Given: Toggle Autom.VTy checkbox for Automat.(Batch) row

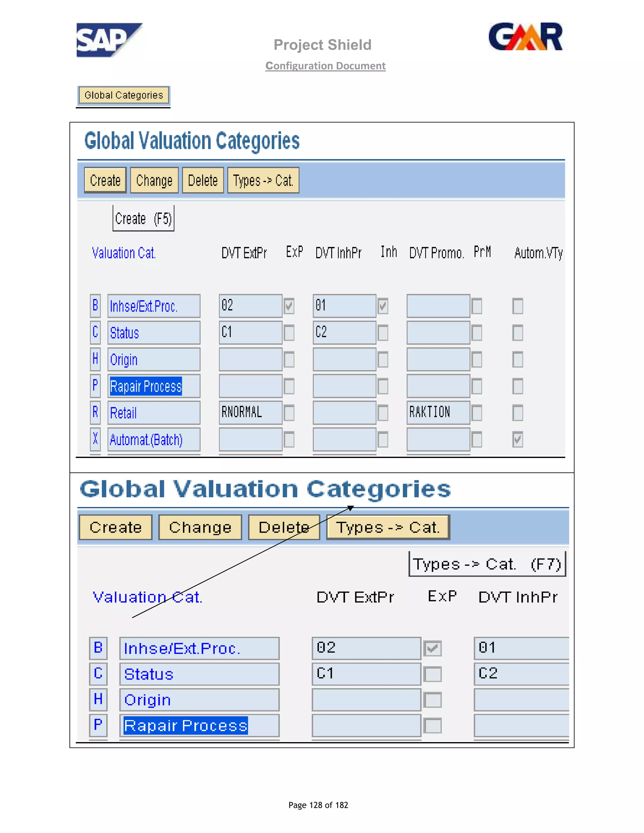Looking at the screenshot, I should point(517,440).
